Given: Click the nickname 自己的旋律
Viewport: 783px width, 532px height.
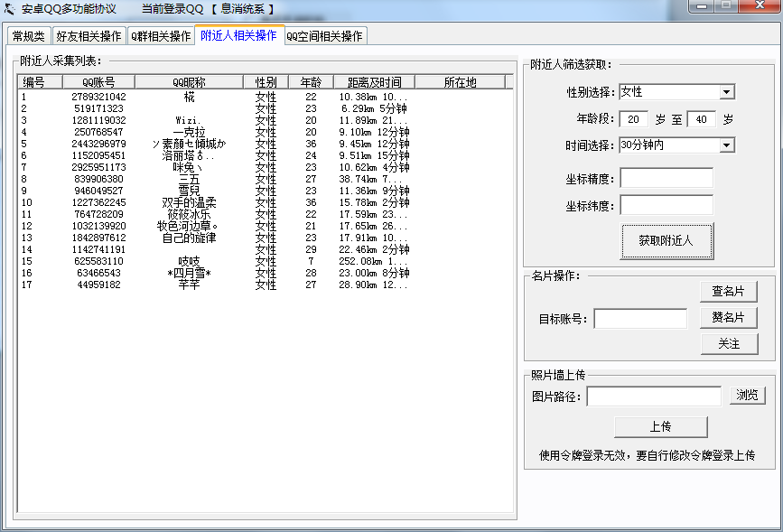Looking at the screenshot, I should point(190,238).
